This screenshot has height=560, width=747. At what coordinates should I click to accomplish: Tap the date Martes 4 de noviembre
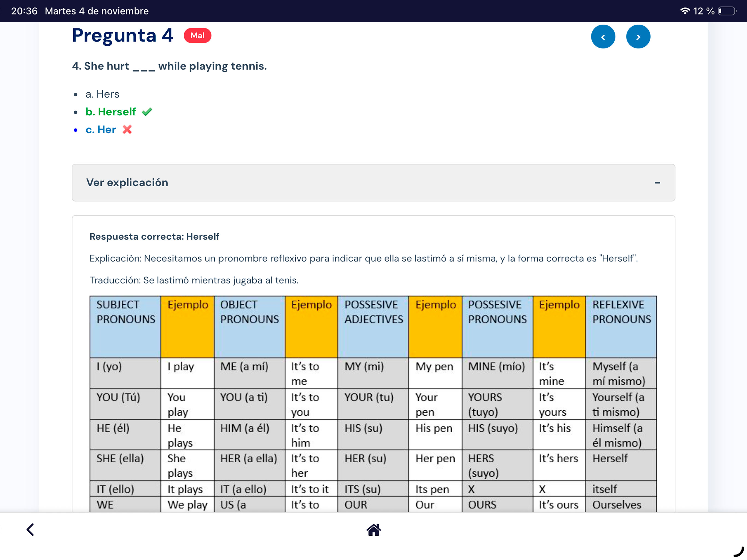[97, 11]
